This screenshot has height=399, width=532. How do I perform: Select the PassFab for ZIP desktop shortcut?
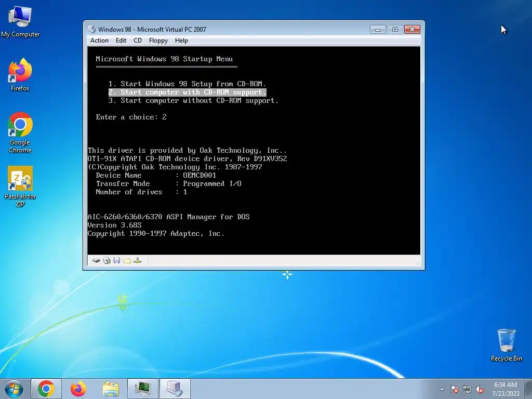coord(20,187)
